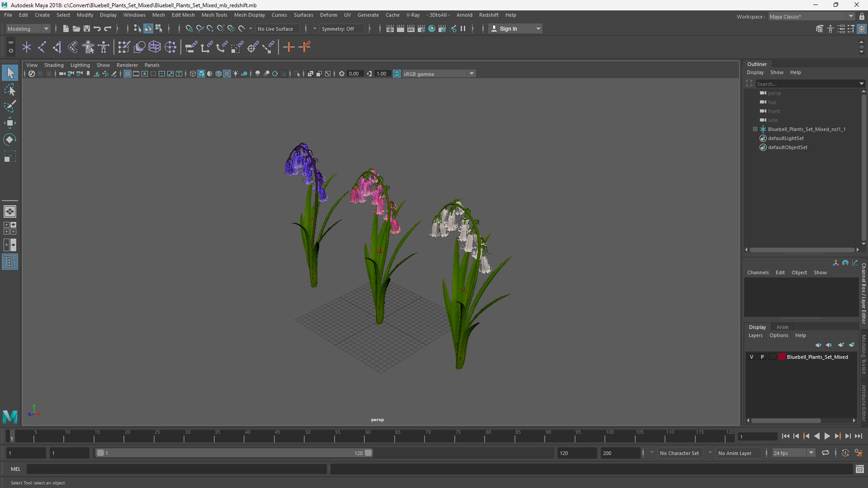The image size is (868, 488).
Task: Click the No Anim Layer button
Action: click(x=738, y=453)
